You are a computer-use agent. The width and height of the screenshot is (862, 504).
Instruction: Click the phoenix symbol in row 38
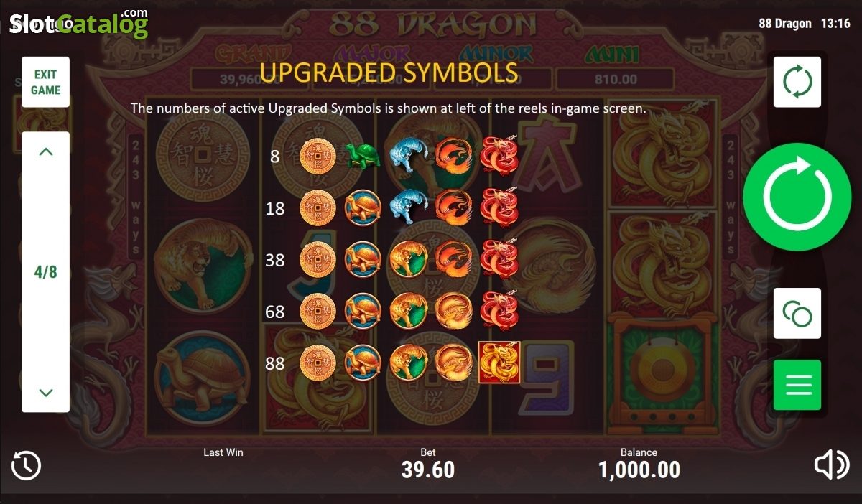pos(454,258)
